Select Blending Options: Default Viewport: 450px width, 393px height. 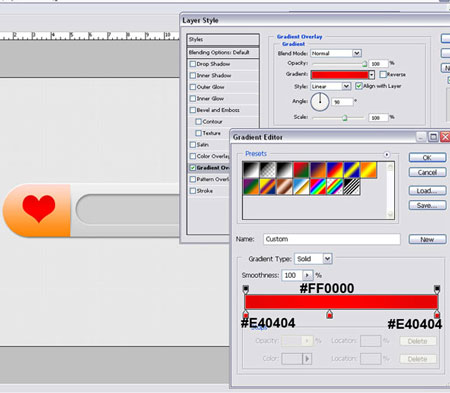223,52
